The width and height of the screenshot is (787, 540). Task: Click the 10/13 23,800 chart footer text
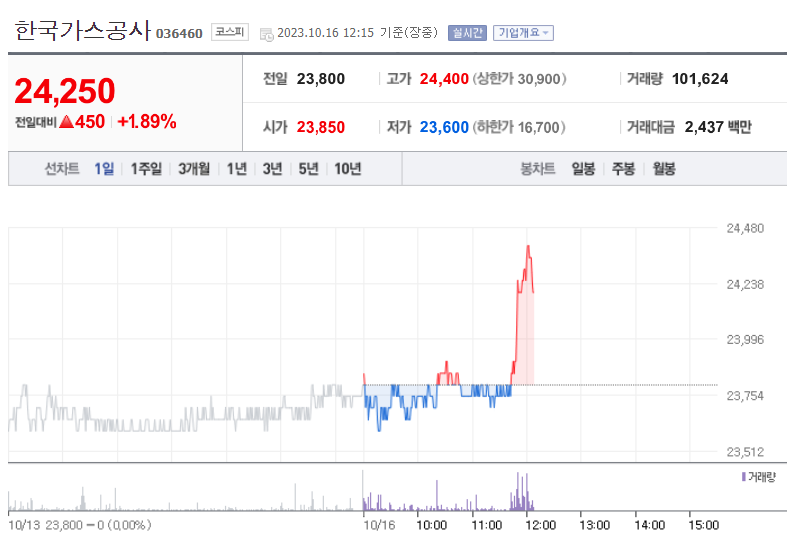coord(80,525)
